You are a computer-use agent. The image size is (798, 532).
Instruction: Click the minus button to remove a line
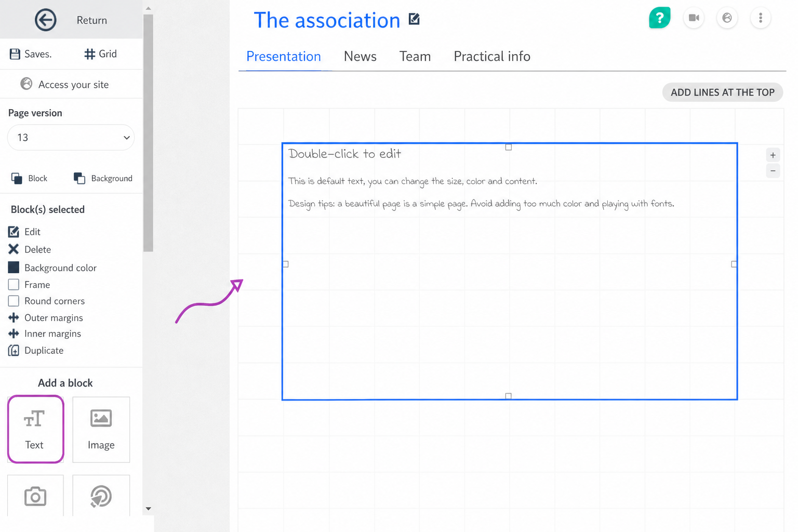[x=773, y=171]
